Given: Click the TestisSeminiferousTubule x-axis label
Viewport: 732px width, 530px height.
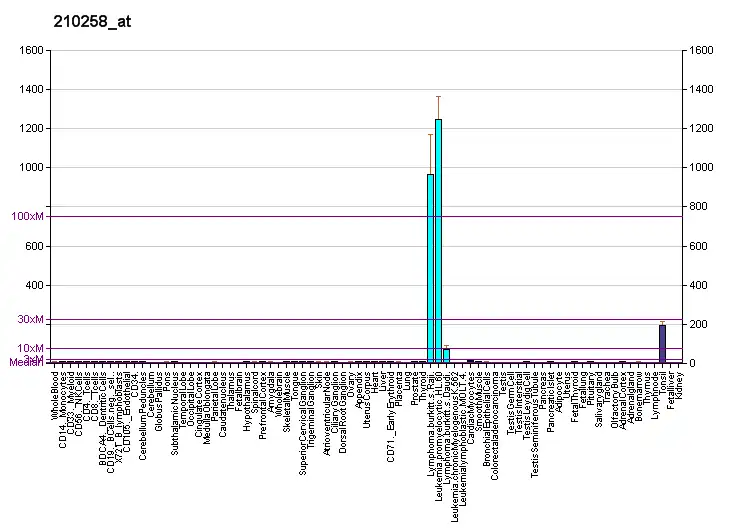Looking at the screenshot, I should [x=535, y=424].
